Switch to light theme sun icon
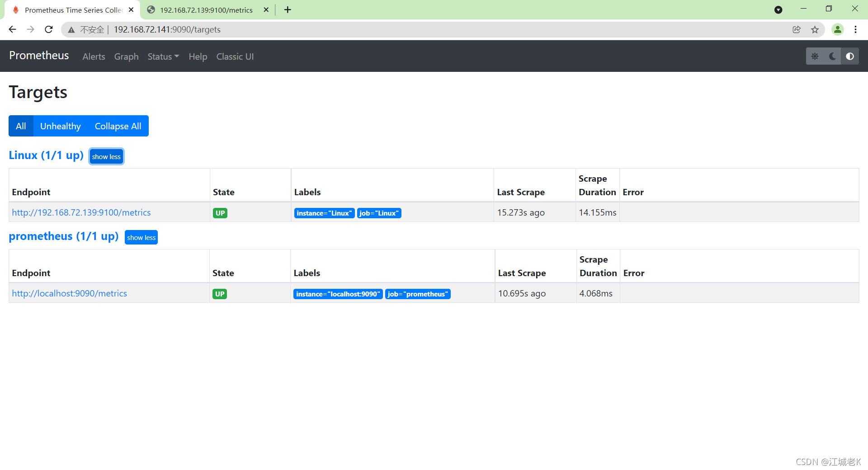The width and height of the screenshot is (868, 470). tap(815, 56)
